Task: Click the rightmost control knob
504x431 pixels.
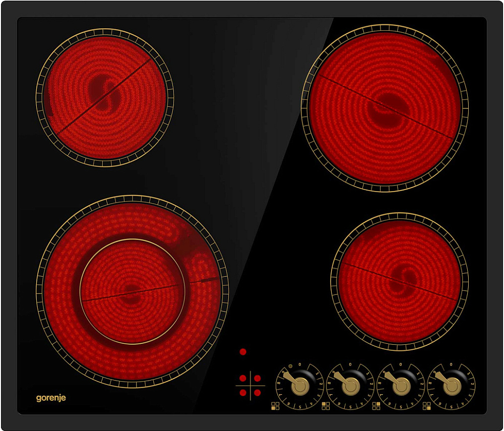Action: [451, 386]
